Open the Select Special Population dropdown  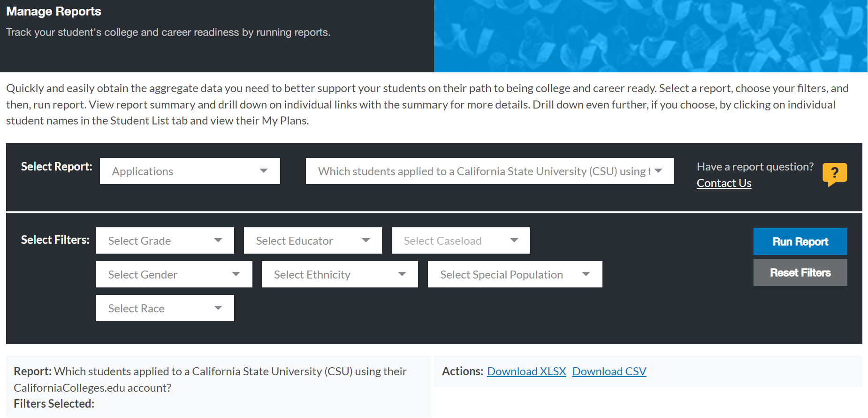point(515,274)
